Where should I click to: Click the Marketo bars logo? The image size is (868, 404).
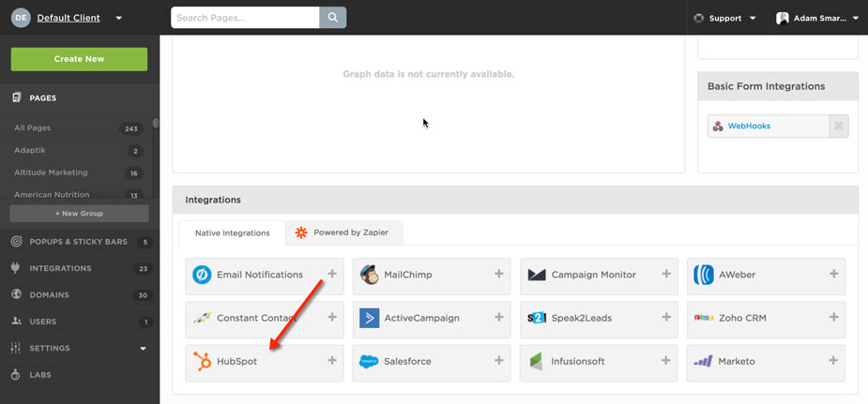[703, 362]
